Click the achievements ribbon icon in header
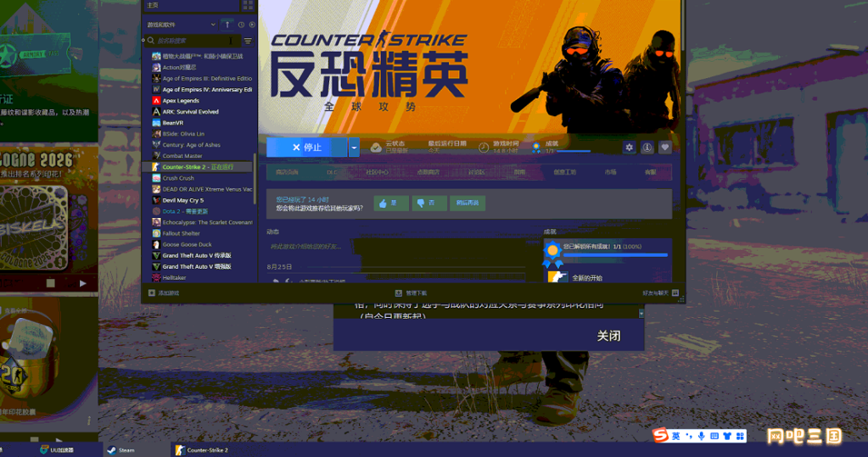This screenshot has height=457, width=868. [x=536, y=148]
